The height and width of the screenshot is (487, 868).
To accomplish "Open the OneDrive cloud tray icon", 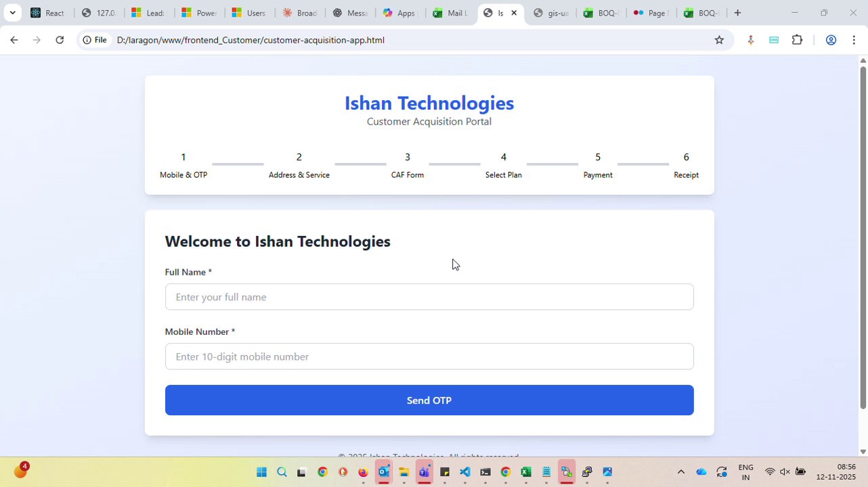I will coord(701,472).
